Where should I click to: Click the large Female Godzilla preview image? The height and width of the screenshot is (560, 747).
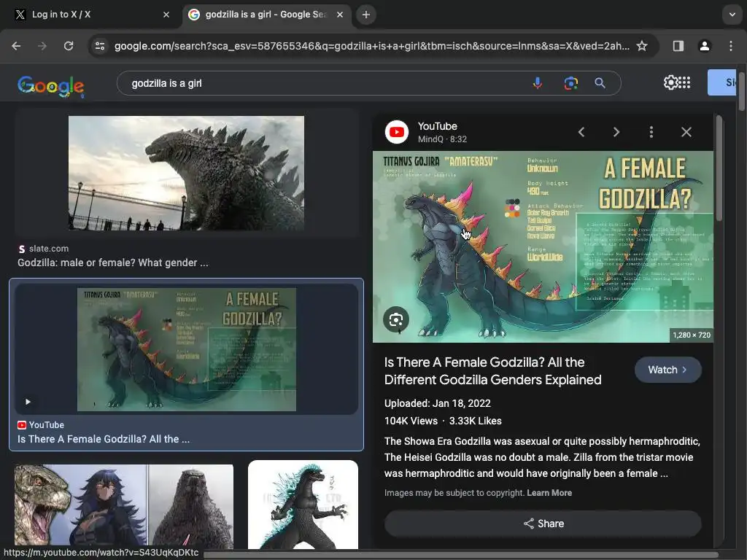[x=543, y=246]
